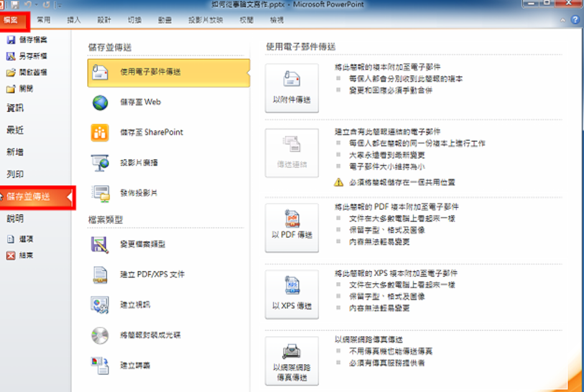Open the 最近 (Recent) page in sidebar
584x392 pixels.
[16, 130]
